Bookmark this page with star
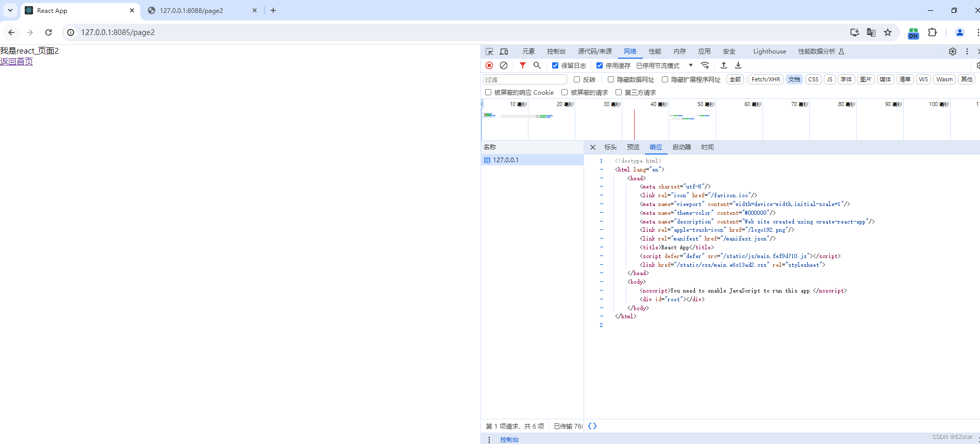Image resolution: width=980 pixels, height=444 pixels. pyautogui.click(x=888, y=32)
